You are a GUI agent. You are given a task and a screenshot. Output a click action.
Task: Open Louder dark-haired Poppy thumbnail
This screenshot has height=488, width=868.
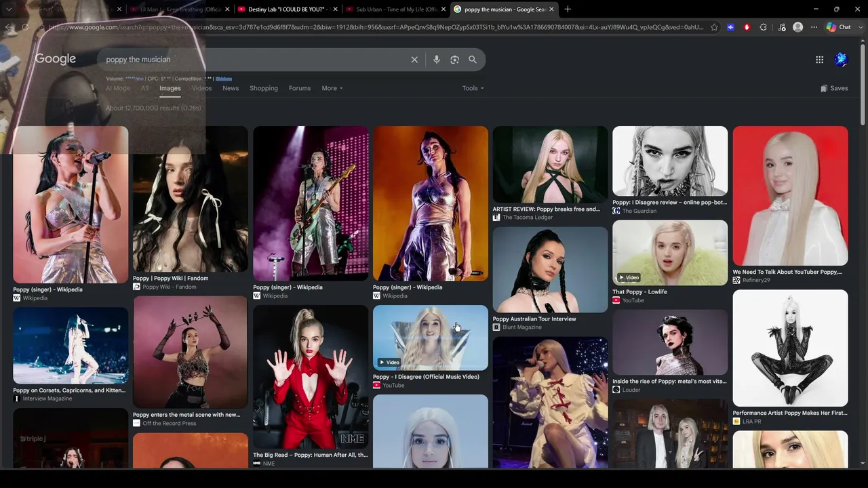click(670, 342)
